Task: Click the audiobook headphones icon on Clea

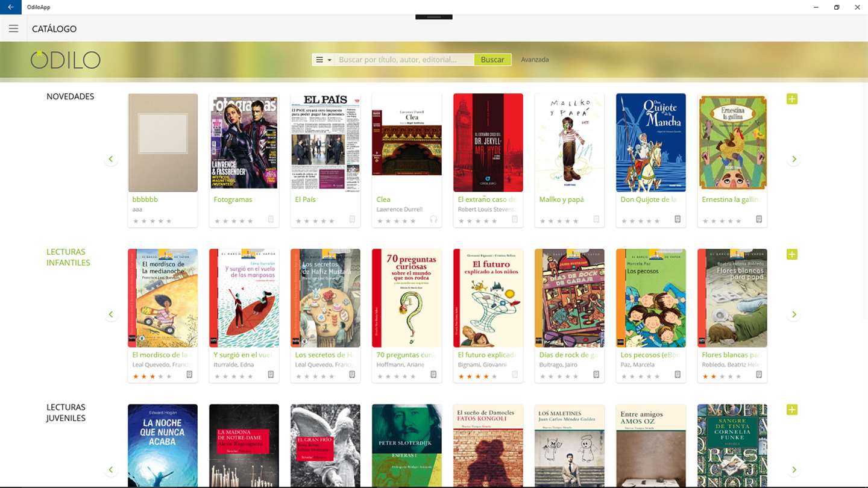Action: tap(433, 219)
